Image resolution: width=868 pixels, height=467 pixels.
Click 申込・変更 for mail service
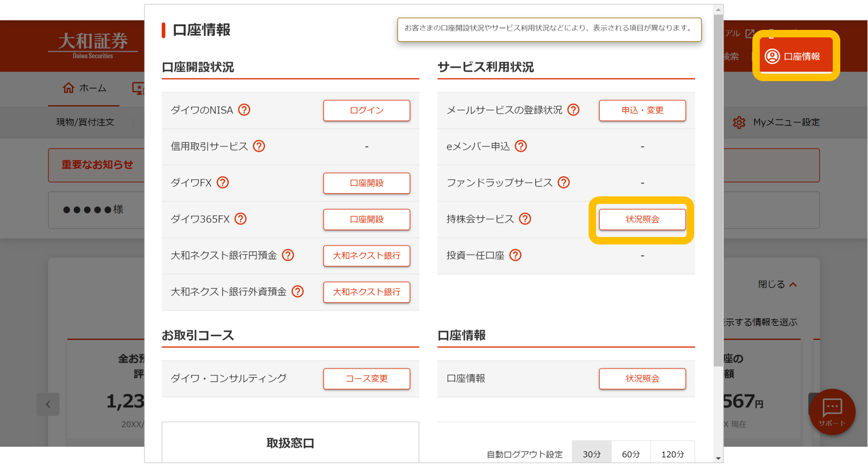click(x=642, y=110)
